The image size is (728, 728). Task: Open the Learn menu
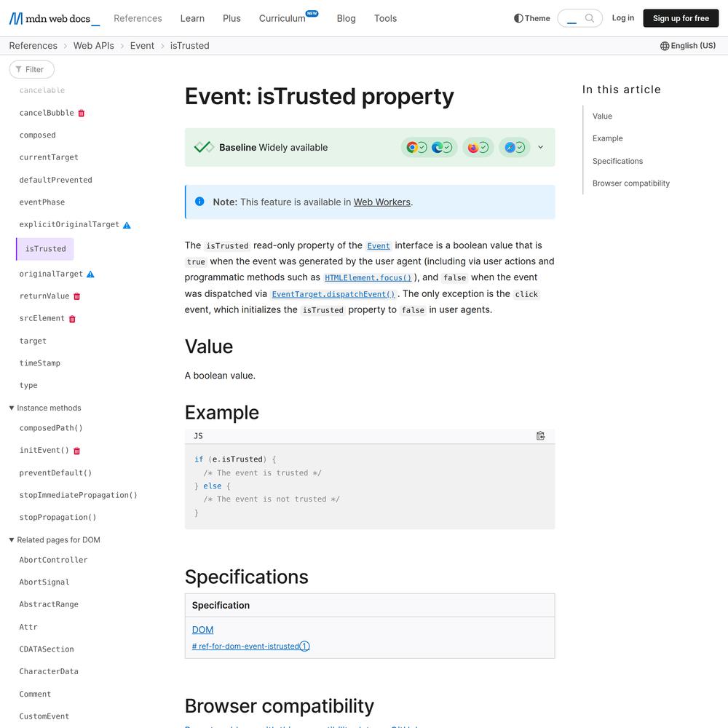192,19
